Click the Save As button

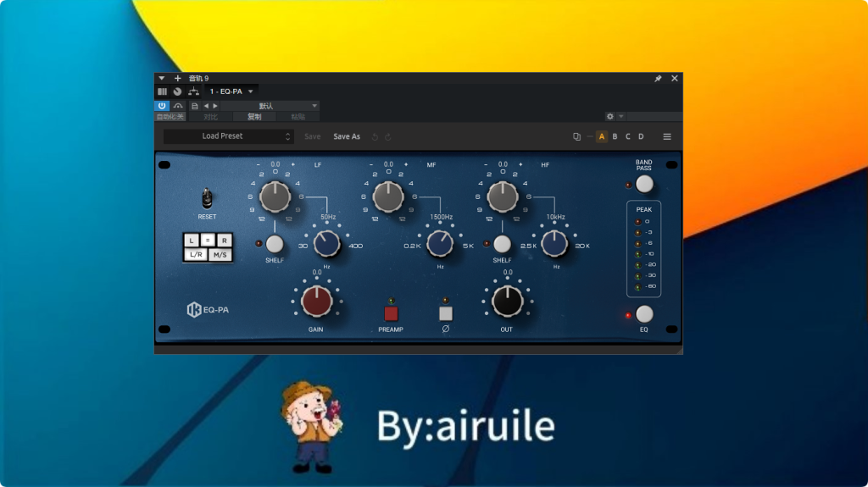click(347, 136)
